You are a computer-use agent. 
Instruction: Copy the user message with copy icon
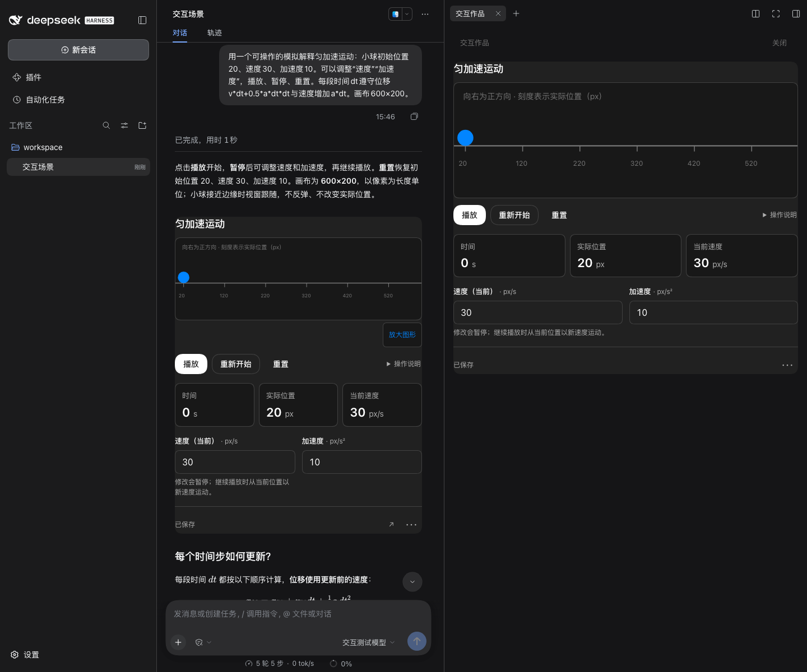coord(414,116)
